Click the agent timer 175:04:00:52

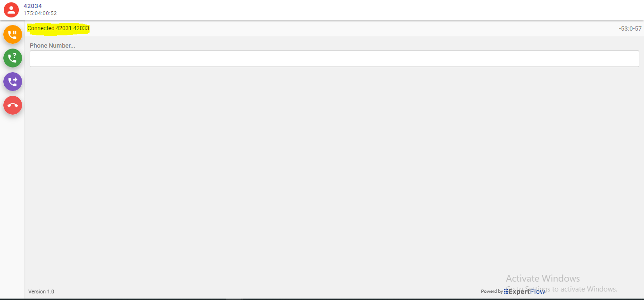(40, 14)
